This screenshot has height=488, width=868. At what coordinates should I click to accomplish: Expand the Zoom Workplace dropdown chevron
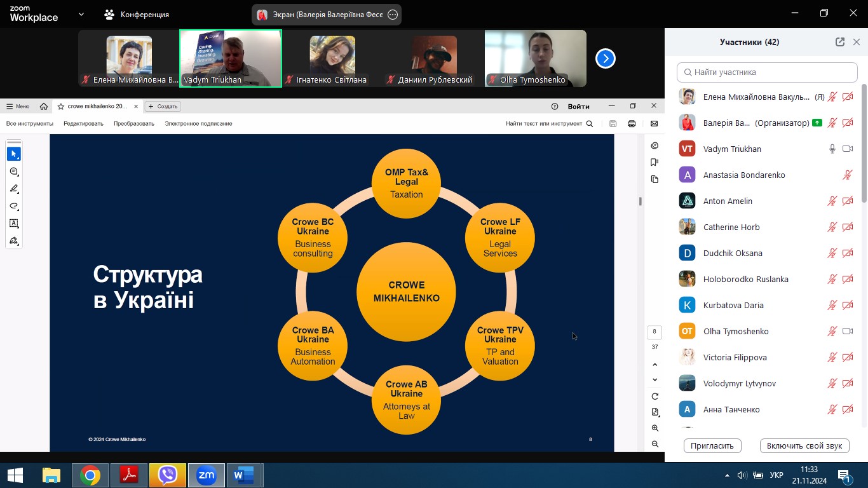click(x=81, y=14)
